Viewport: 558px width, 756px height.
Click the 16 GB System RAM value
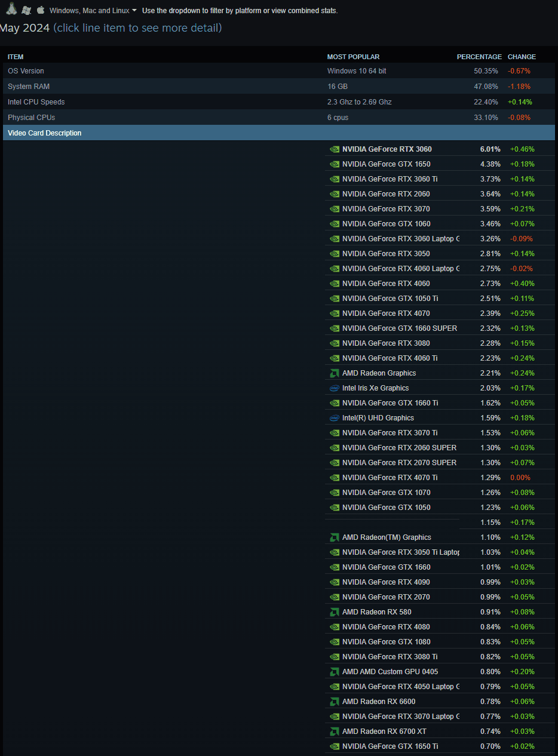pos(338,87)
